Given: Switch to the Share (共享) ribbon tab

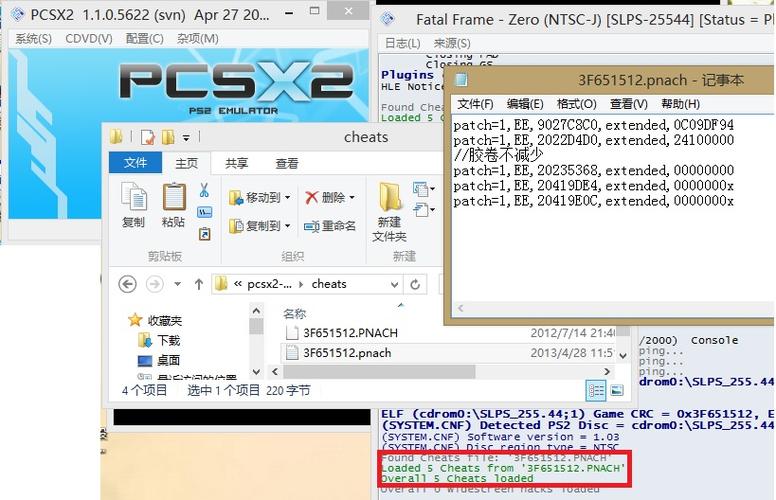Looking at the screenshot, I should [237, 163].
